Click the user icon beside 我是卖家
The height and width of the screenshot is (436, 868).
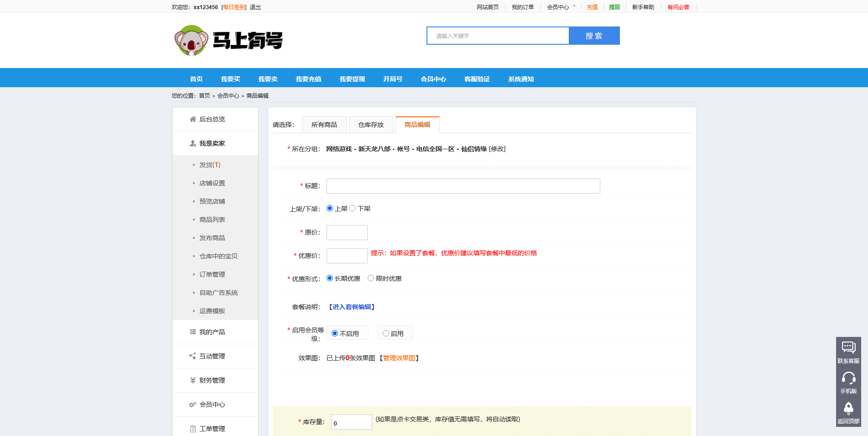tap(193, 143)
